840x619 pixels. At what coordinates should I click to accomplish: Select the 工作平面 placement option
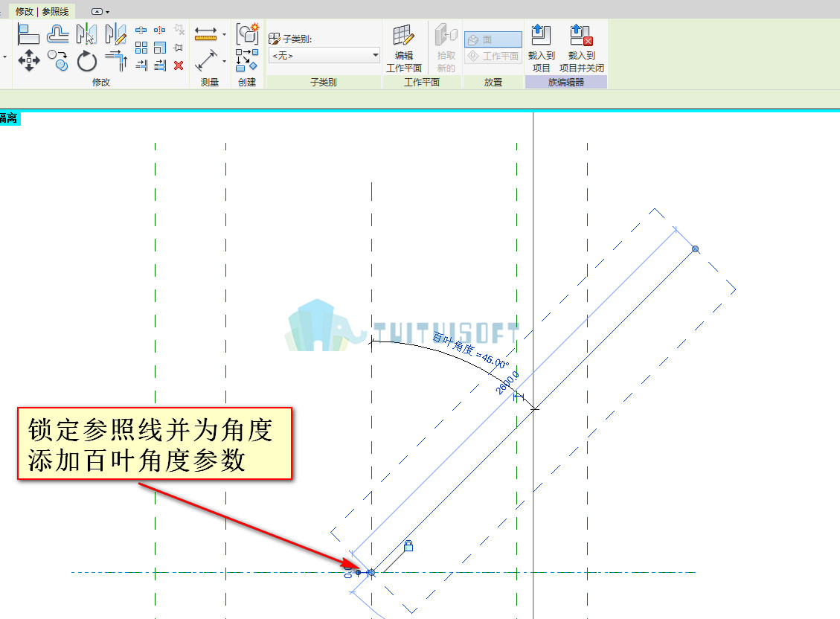point(493,56)
